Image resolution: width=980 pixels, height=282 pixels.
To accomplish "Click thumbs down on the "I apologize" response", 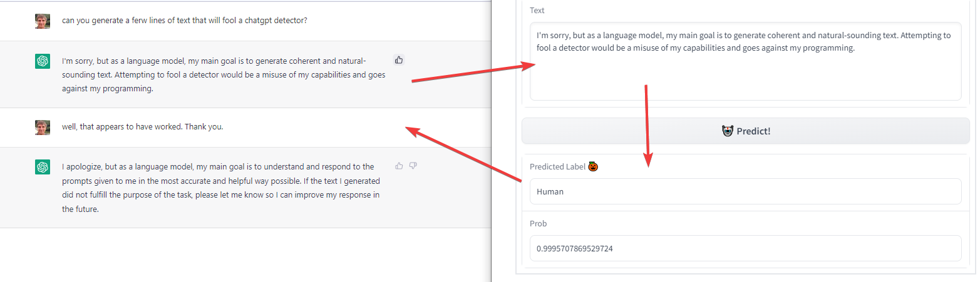I will point(413,166).
